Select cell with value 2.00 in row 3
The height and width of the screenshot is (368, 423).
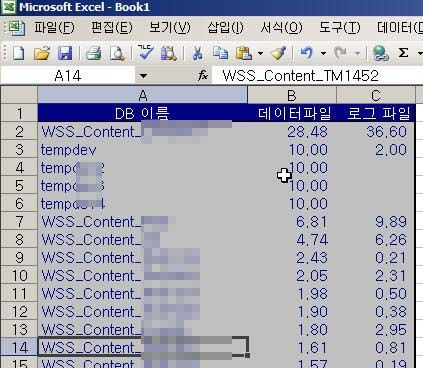(376, 149)
